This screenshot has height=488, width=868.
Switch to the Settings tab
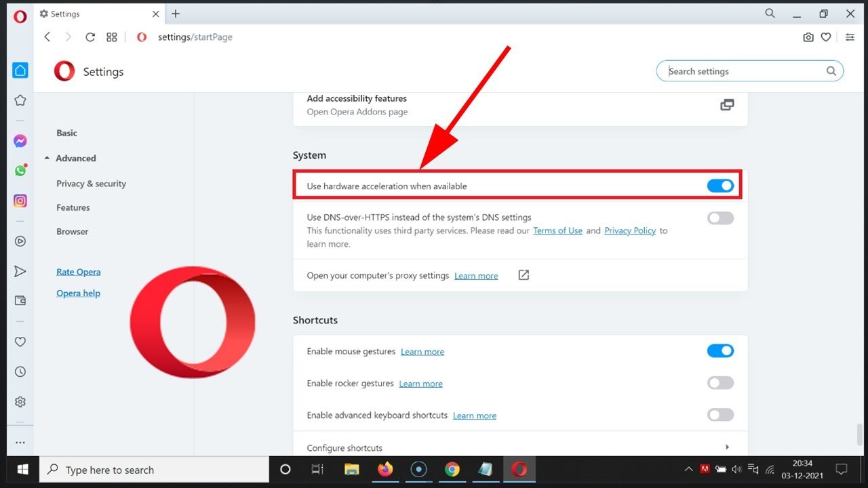95,14
